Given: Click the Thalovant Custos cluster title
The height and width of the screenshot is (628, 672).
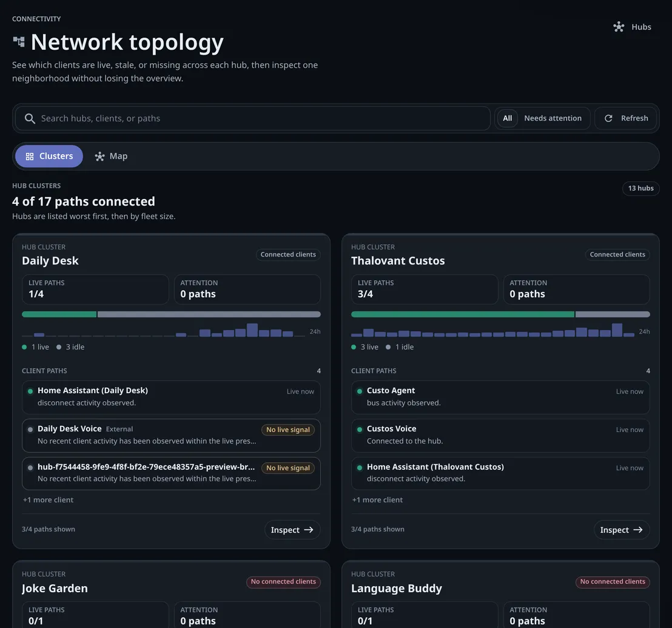Looking at the screenshot, I should coord(398,261).
